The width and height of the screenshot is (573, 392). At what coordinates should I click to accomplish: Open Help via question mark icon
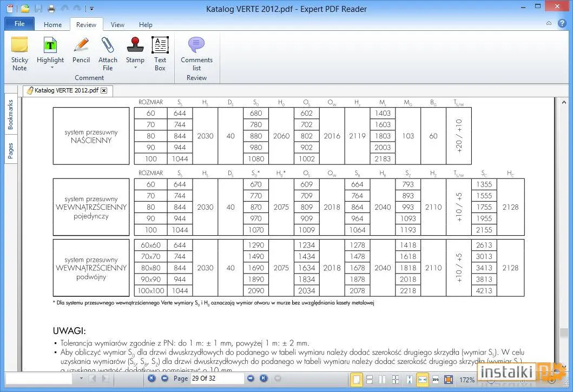coord(562,23)
